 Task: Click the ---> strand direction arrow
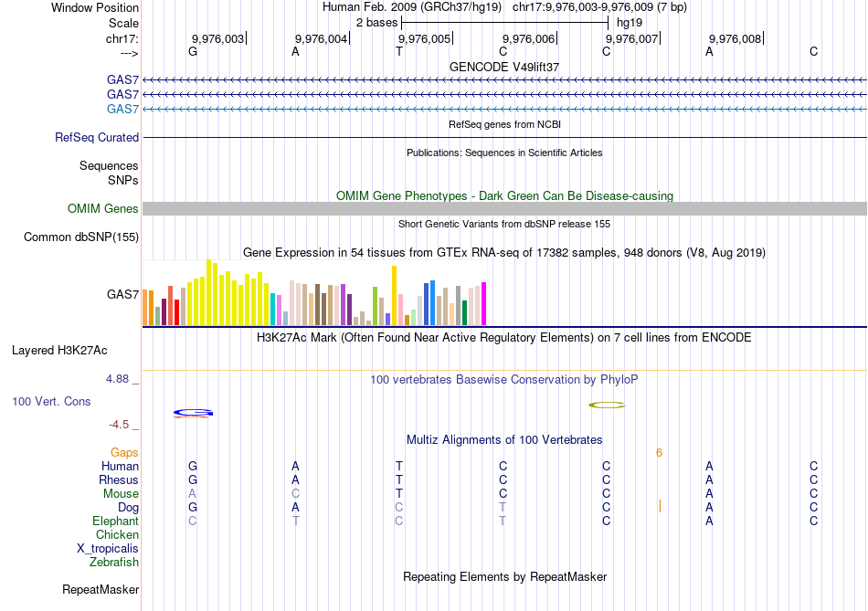[129, 53]
